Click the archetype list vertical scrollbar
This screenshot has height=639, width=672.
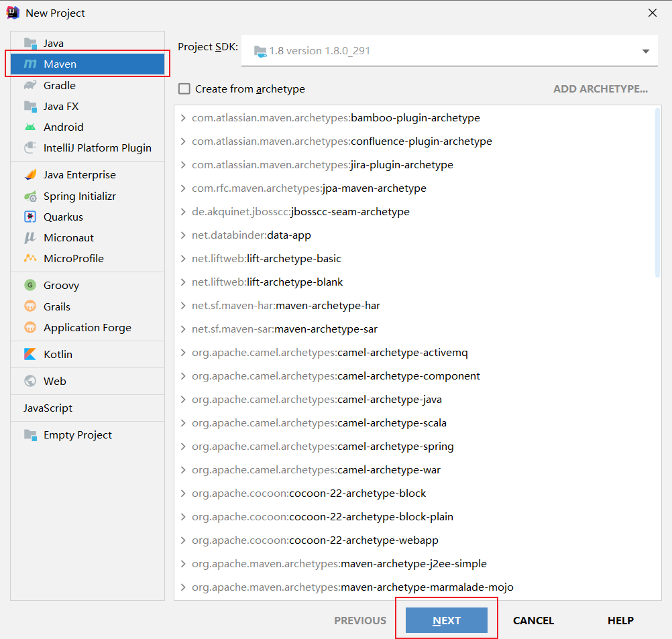click(x=657, y=193)
